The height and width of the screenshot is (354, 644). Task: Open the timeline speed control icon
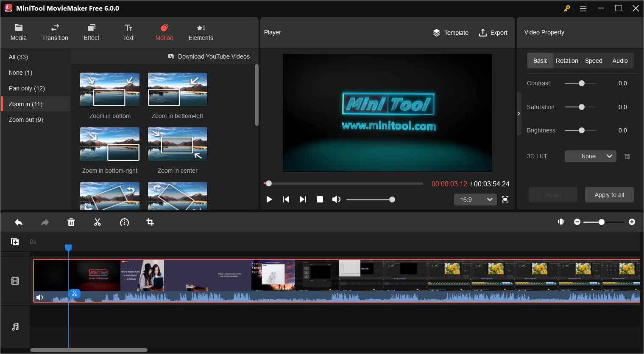[x=124, y=222]
